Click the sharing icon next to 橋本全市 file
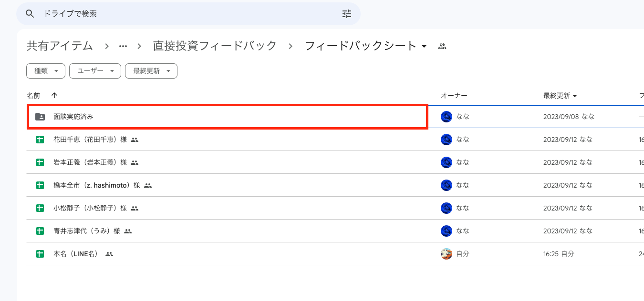The height and width of the screenshot is (301, 644). tap(147, 185)
